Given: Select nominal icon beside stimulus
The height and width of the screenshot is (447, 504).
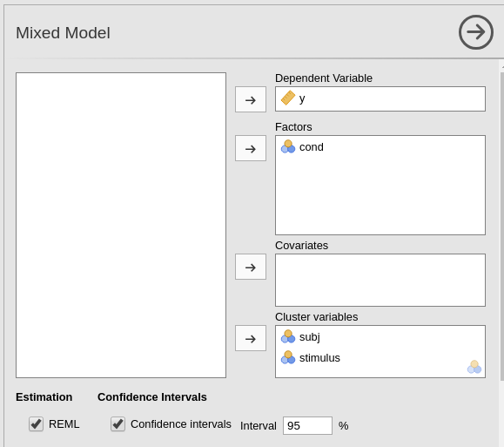Looking at the screenshot, I should (x=288, y=357).
